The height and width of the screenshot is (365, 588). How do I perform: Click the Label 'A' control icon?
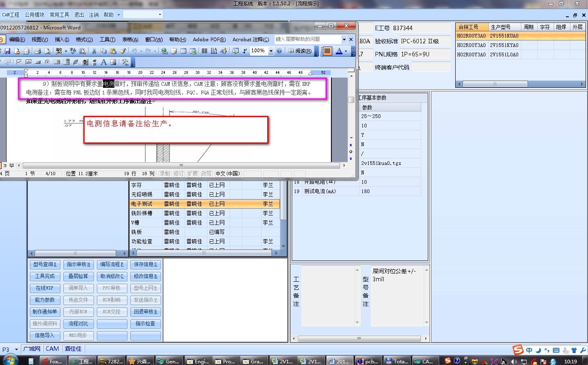click(104, 62)
